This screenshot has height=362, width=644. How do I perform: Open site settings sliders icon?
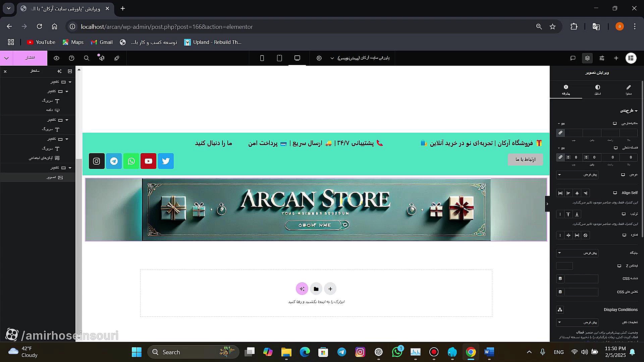click(602, 58)
